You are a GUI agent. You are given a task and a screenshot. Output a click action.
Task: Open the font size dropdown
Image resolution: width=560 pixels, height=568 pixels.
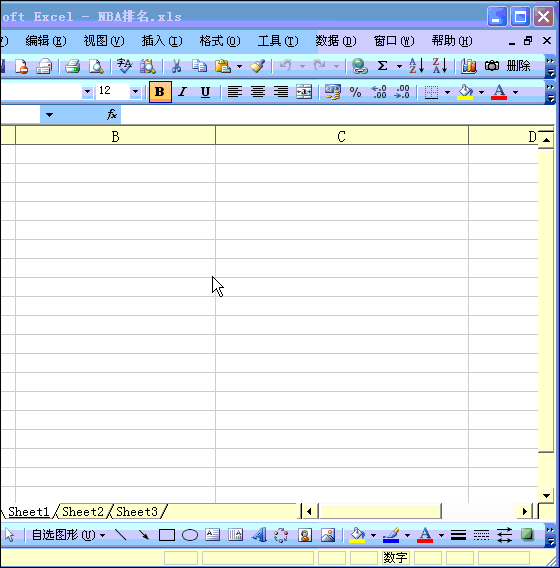click(135, 92)
